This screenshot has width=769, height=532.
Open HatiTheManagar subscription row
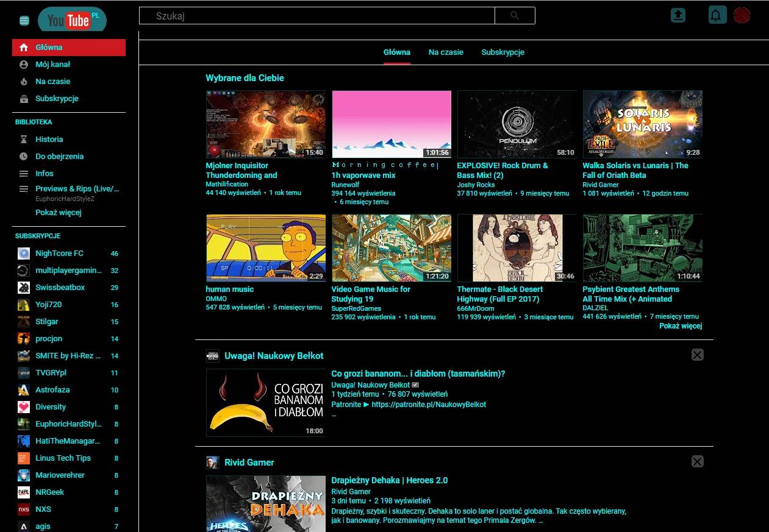(69, 441)
